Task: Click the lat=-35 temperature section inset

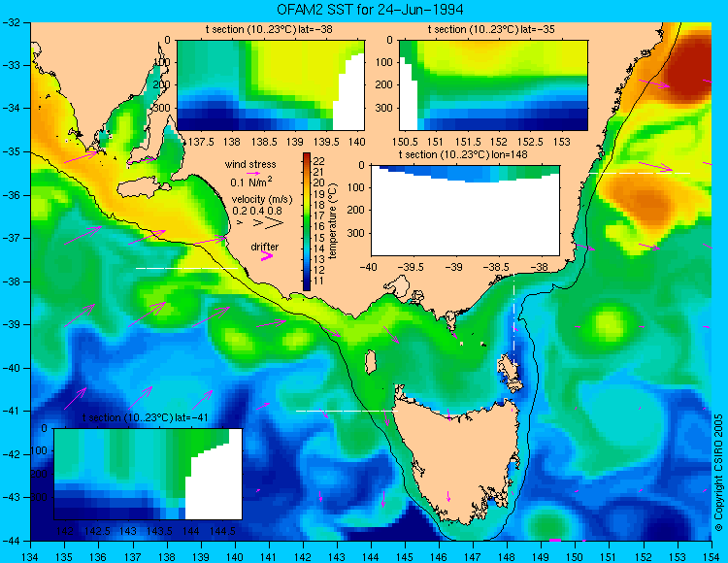Action: [x=493, y=85]
